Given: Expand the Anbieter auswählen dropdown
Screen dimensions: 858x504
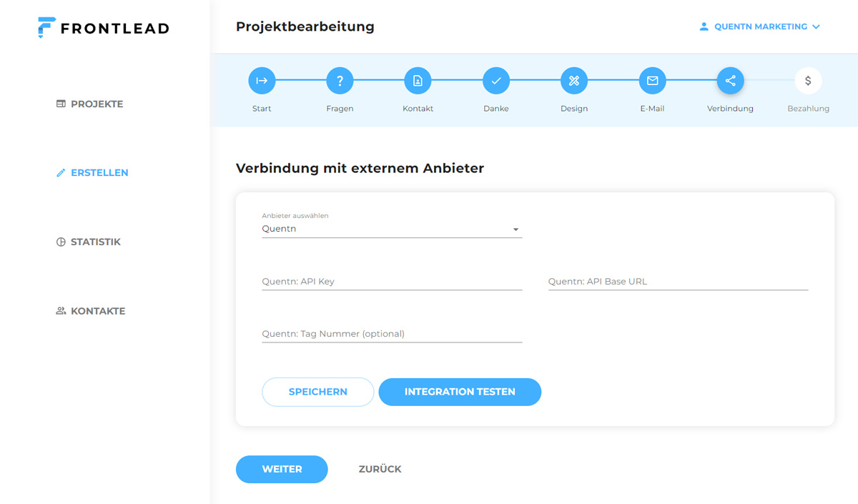Looking at the screenshot, I should point(392,229).
